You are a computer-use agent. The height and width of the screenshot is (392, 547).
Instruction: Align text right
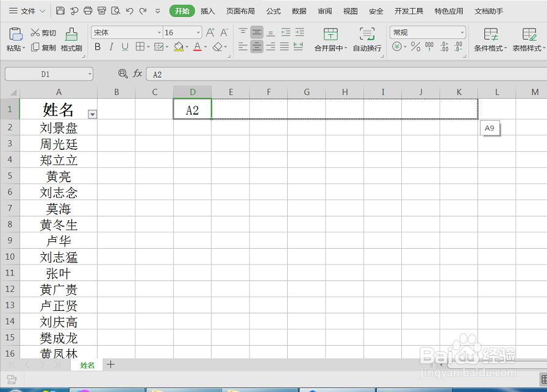270,46
